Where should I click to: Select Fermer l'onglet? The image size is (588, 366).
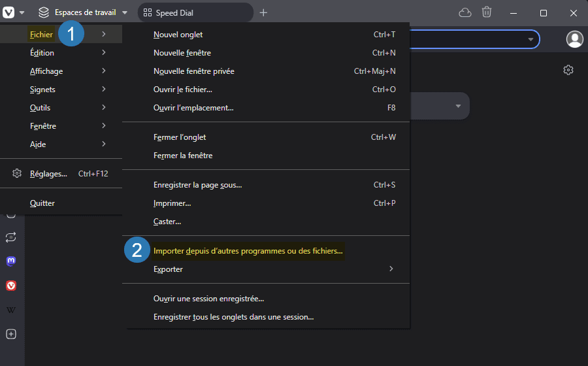pos(266,137)
